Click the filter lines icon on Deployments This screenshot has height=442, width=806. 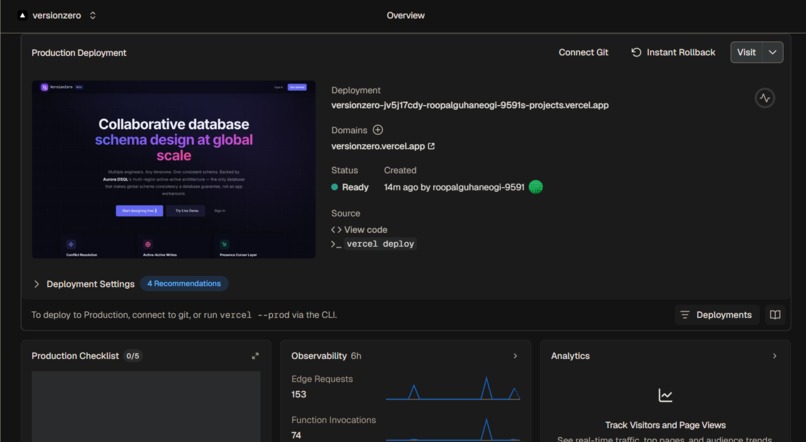[x=685, y=315]
